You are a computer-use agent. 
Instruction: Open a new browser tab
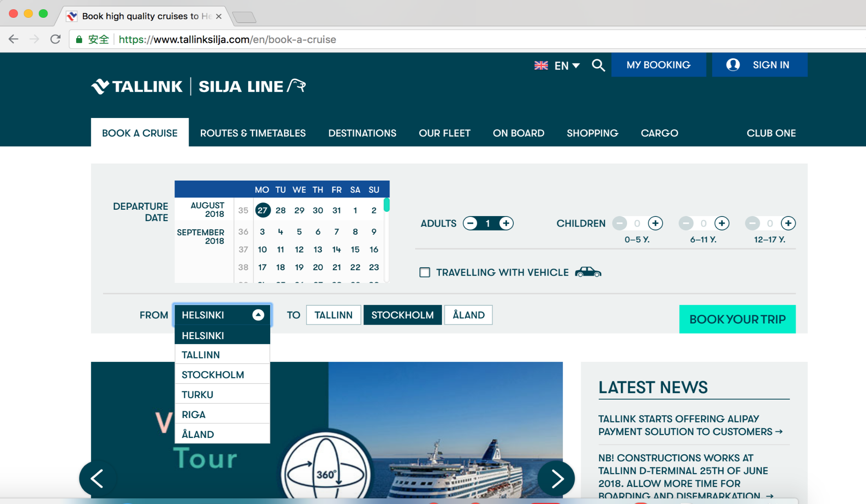tap(244, 17)
